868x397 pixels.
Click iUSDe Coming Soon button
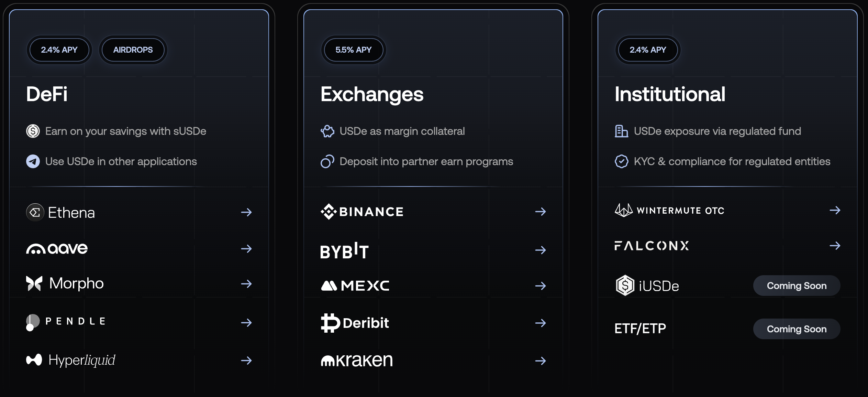tap(797, 286)
